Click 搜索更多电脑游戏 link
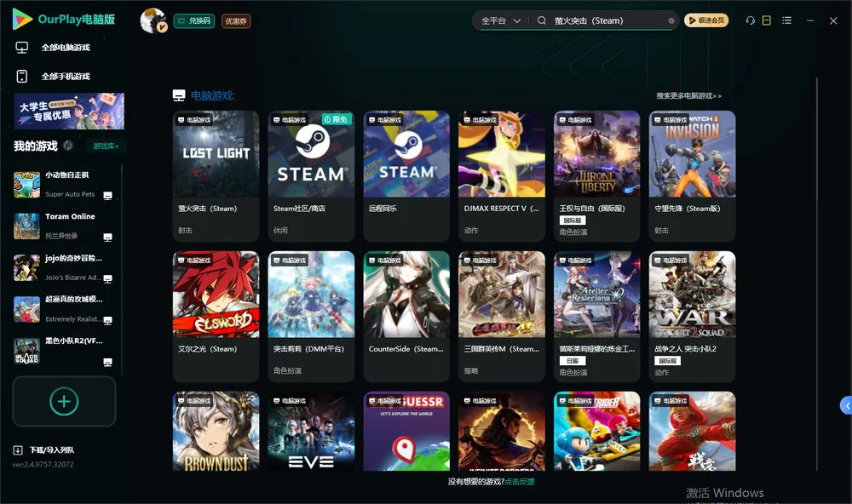Image resolution: width=852 pixels, height=504 pixels. coord(688,95)
